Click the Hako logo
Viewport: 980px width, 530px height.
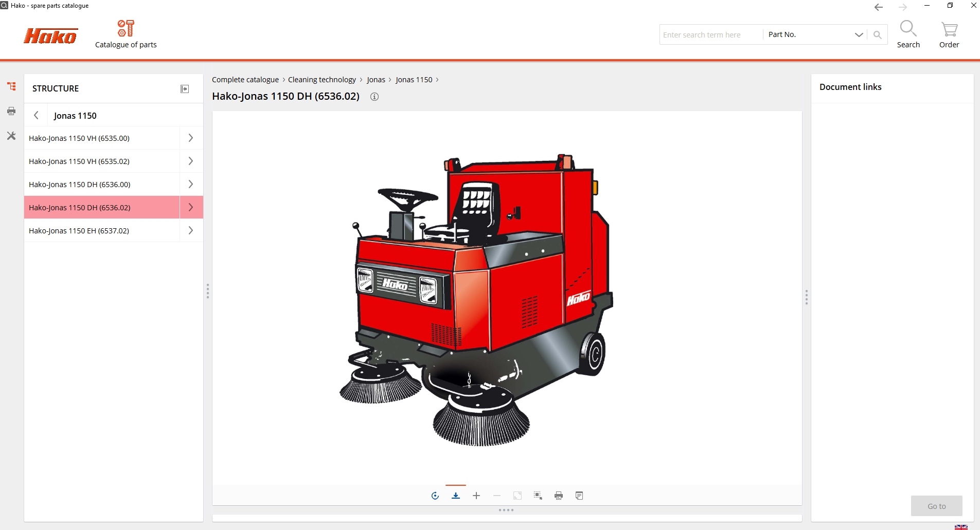coord(50,36)
